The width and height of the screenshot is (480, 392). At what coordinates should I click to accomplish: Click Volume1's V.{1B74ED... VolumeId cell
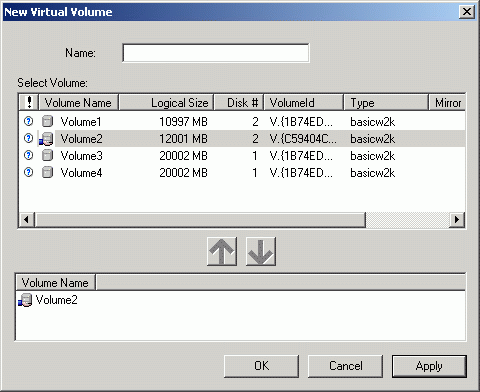tap(301, 122)
